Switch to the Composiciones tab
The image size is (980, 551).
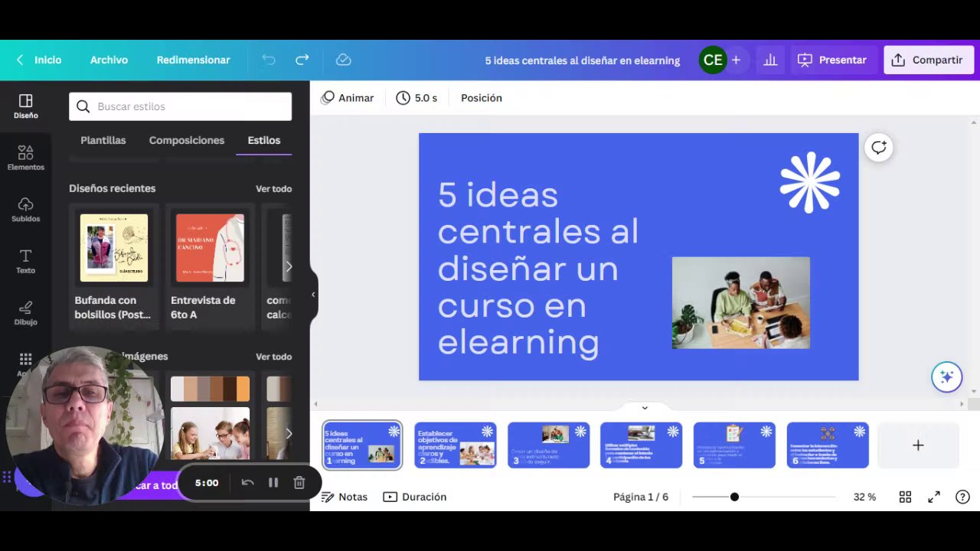[x=186, y=140]
